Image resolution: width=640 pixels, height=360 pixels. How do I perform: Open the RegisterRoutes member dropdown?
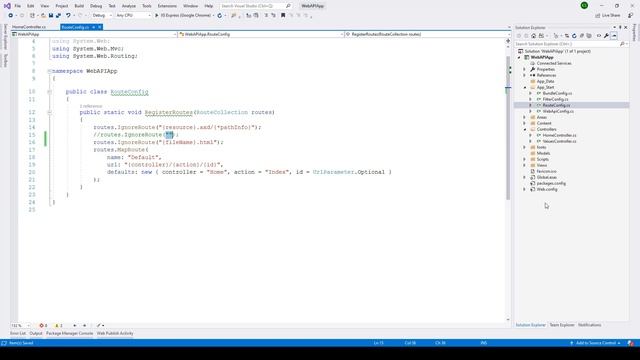click(x=428, y=34)
